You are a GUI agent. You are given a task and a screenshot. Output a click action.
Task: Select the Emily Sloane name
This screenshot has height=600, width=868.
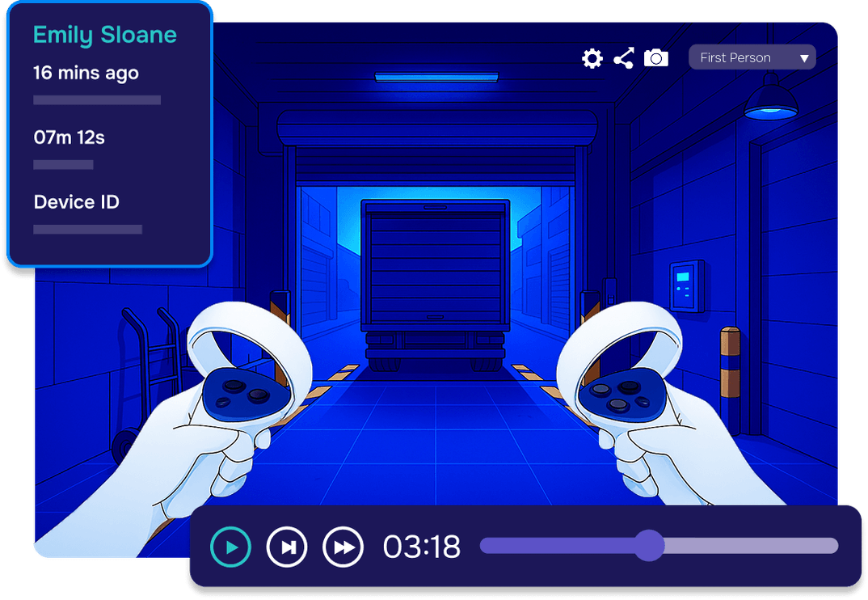(x=104, y=35)
